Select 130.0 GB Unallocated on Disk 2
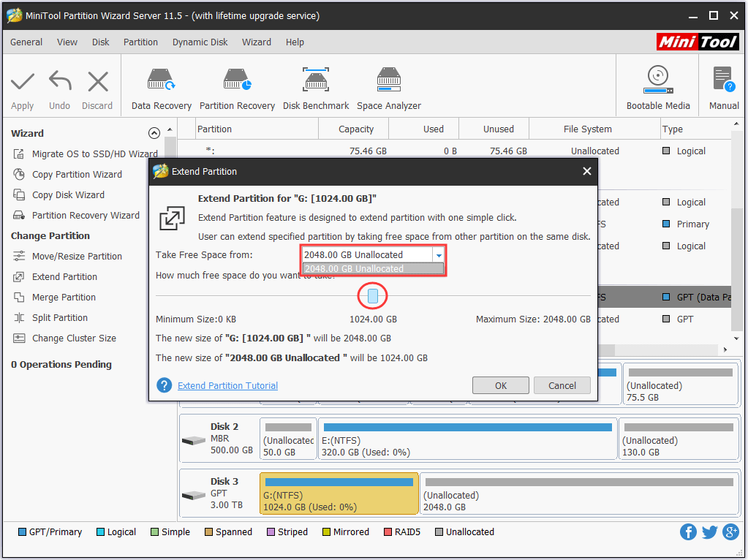The width and height of the screenshot is (748, 560). 679,439
